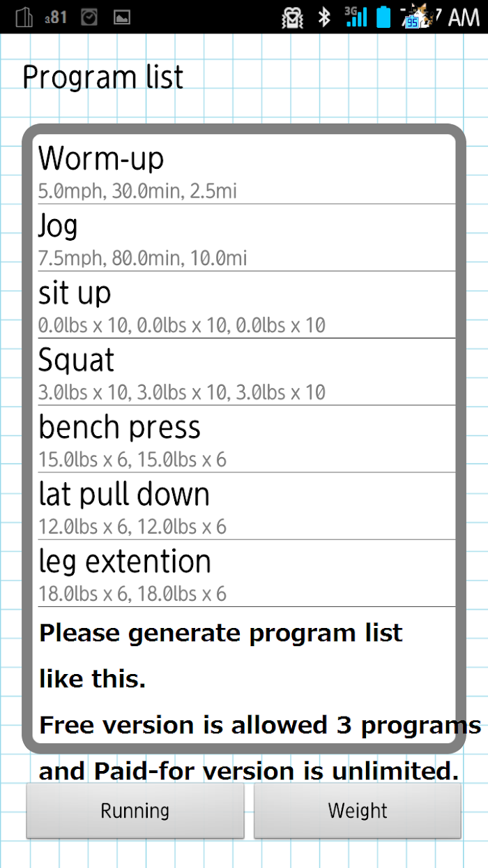488x868 pixels.
Task: Tap the battery icon in status bar
Action: click(x=383, y=17)
